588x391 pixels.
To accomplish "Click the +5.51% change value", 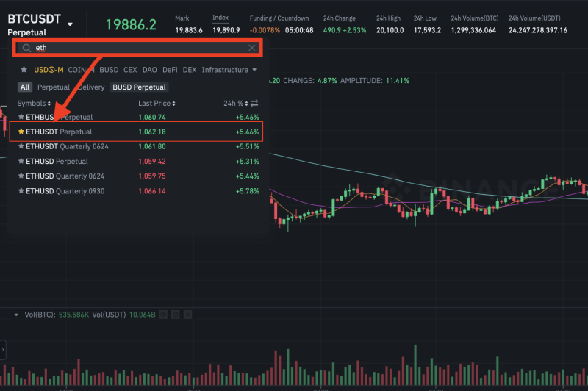I will click(247, 146).
